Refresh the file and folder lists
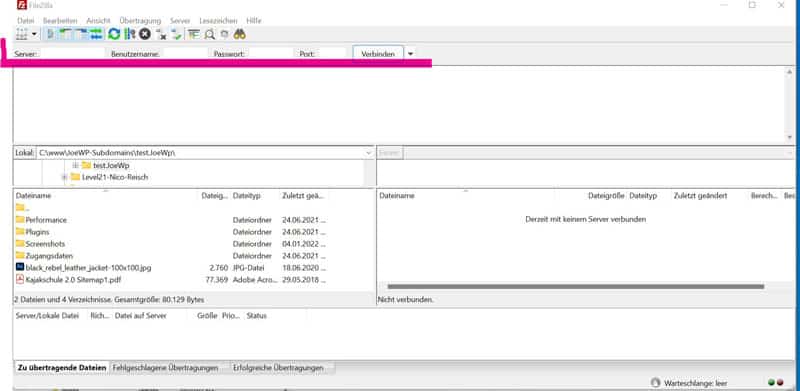 114,34
